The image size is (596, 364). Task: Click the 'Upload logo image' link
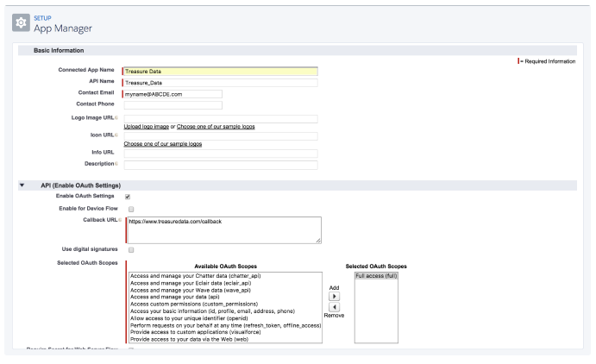pyautogui.click(x=146, y=127)
